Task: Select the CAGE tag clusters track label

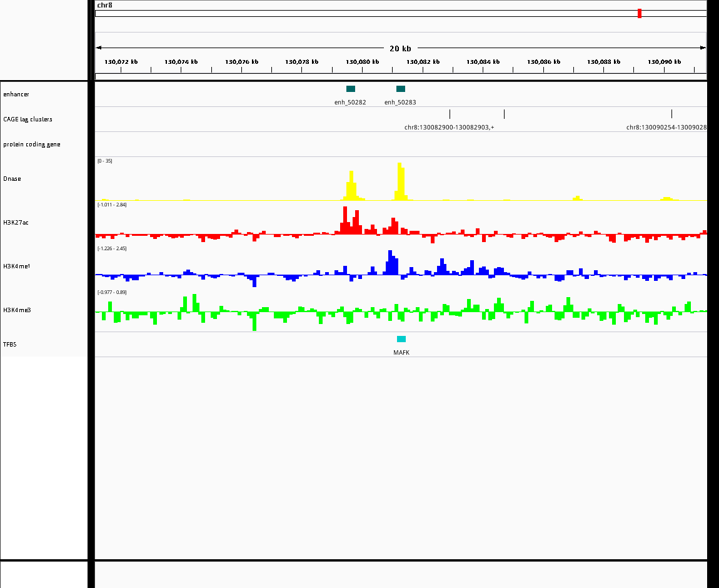Action: 28,119
